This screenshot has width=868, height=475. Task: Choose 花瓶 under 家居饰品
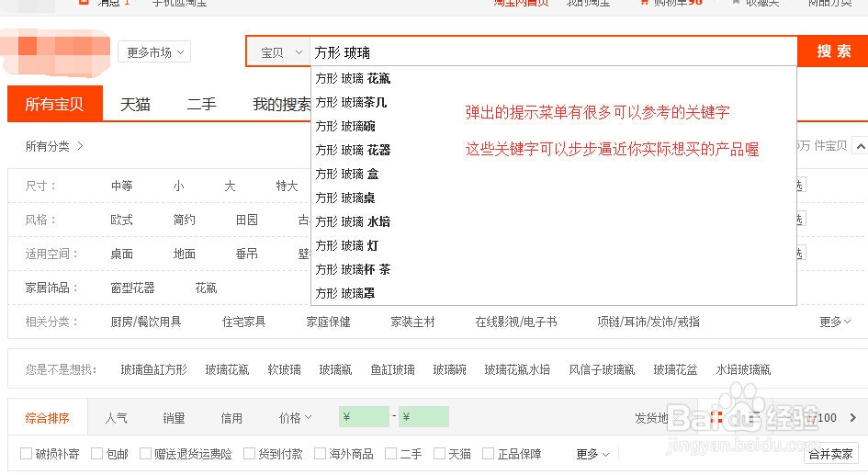click(x=206, y=288)
